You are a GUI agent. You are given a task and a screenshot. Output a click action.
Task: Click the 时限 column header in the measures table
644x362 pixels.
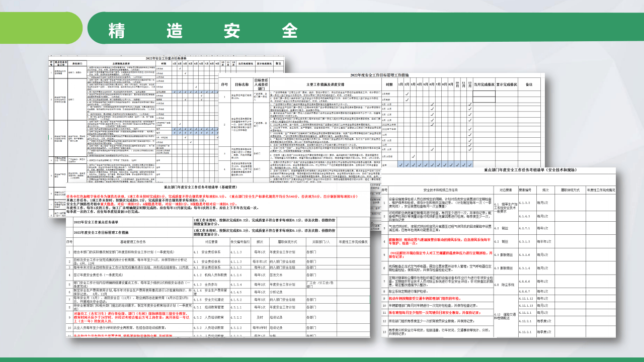coord(389,84)
